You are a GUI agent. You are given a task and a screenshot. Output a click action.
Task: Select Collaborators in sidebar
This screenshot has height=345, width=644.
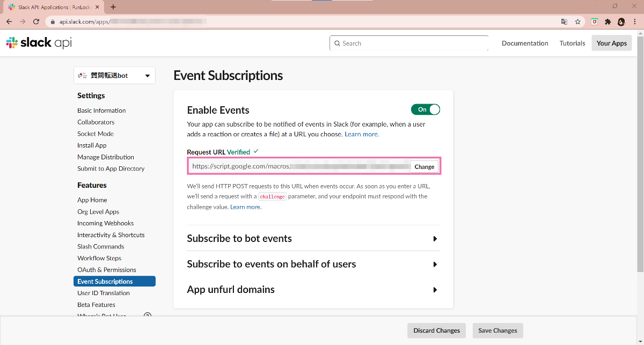coord(96,122)
